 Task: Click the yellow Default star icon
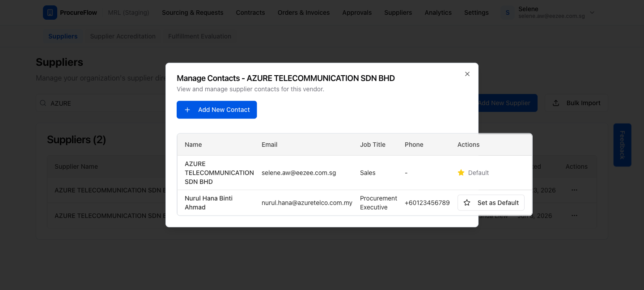461,173
